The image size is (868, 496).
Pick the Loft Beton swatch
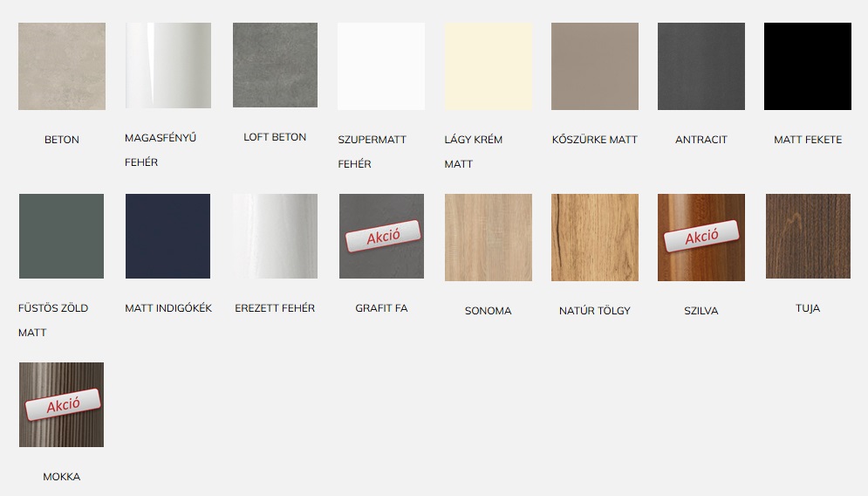pyautogui.click(x=275, y=65)
